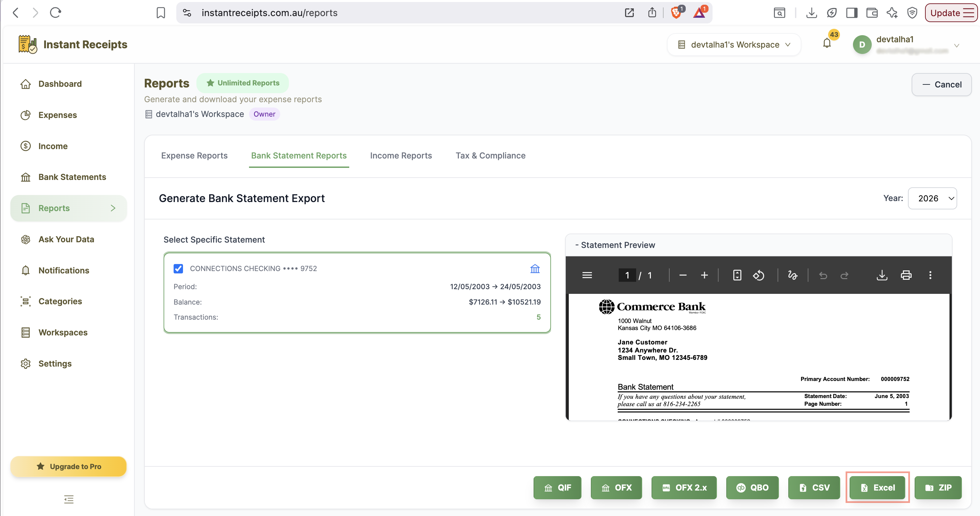This screenshot has width=980, height=516.
Task: Switch to the Tax & Compliance tab
Action: 490,155
